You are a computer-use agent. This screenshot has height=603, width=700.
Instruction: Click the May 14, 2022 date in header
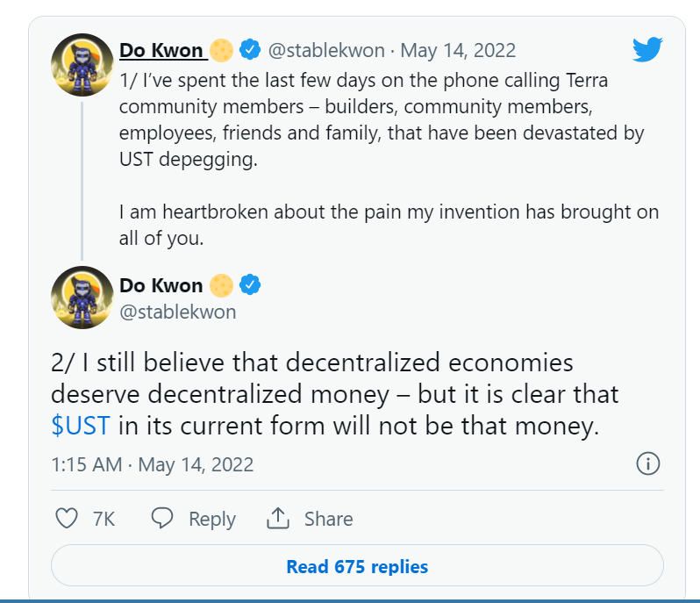tap(458, 51)
